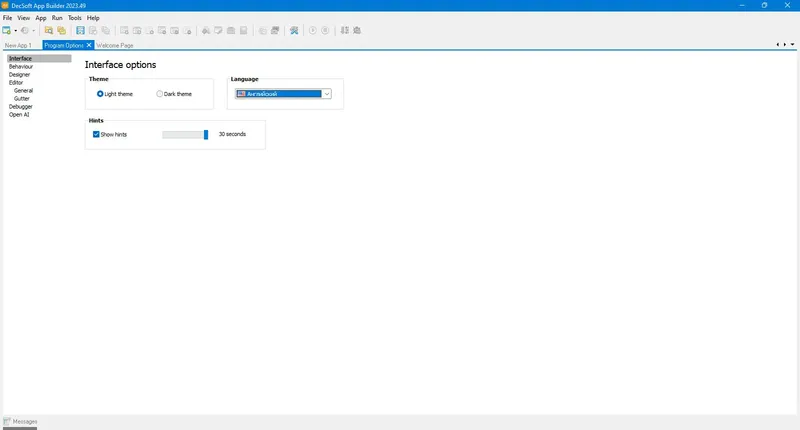Switch to the Welcome Page tab

point(115,45)
